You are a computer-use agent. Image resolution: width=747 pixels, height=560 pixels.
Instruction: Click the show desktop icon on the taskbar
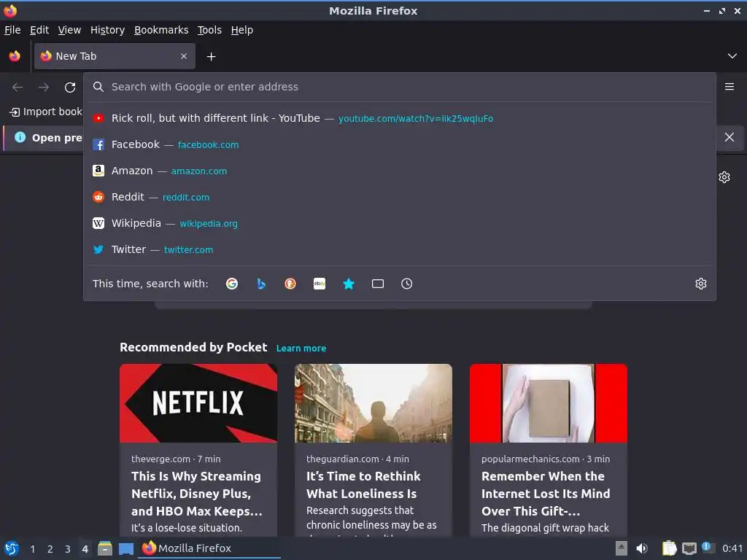click(126, 549)
